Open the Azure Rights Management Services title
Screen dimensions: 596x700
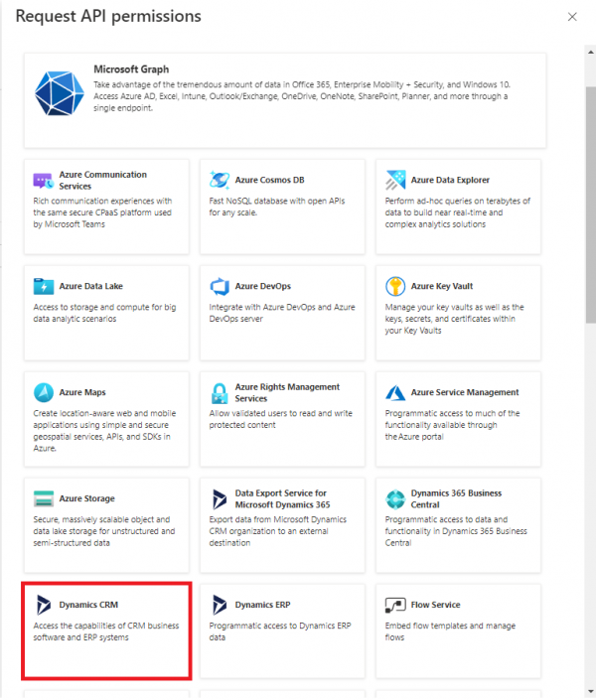pos(287,393)
